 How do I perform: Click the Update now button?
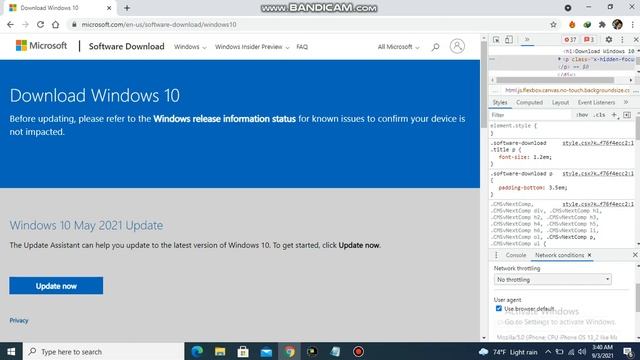[56, 286]
